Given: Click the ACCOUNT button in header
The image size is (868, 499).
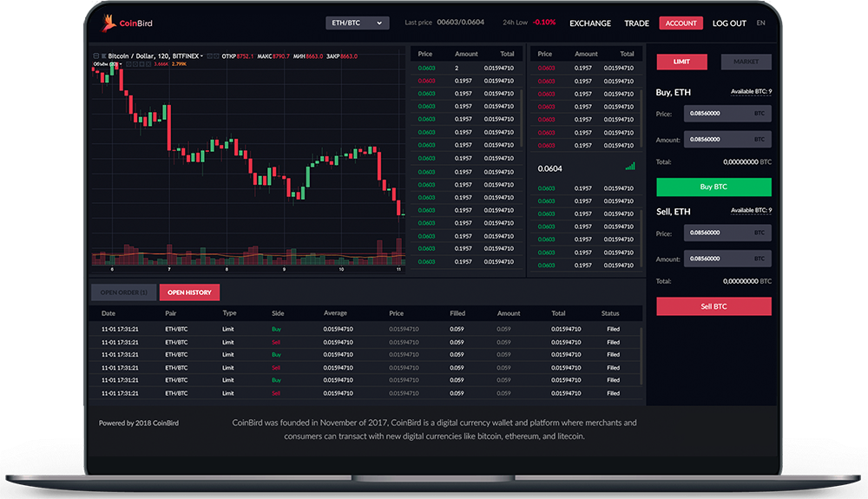Looking at the screenshot, I should click(681, 23).
